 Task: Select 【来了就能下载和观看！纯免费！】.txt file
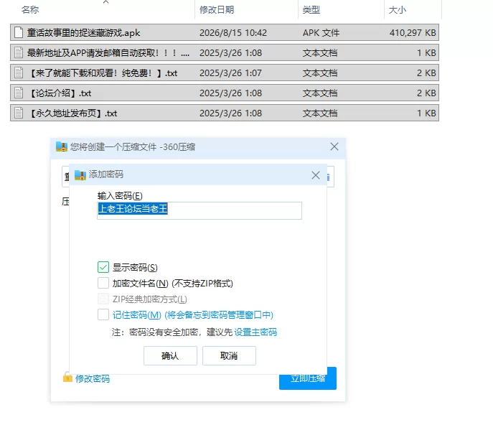(x=225, y=73)
